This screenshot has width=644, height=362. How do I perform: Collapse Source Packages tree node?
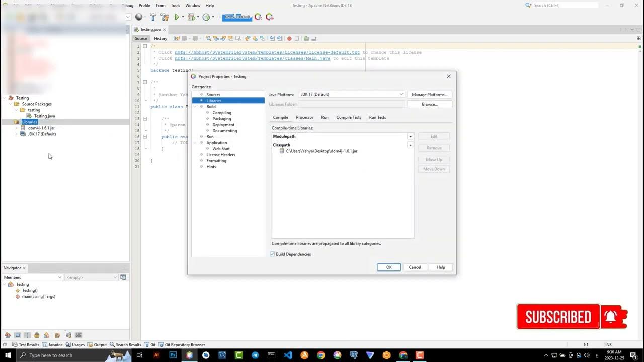[x=11, y=104]
